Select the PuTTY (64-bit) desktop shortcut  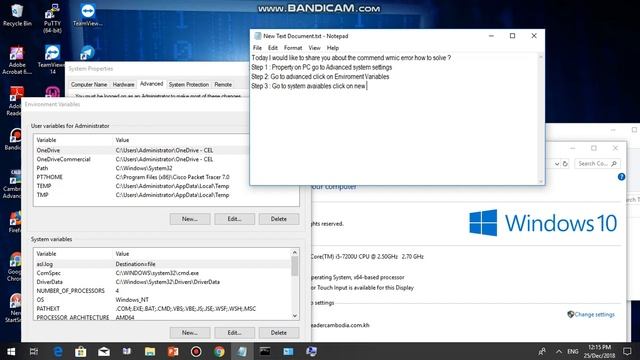pos(52,18)
